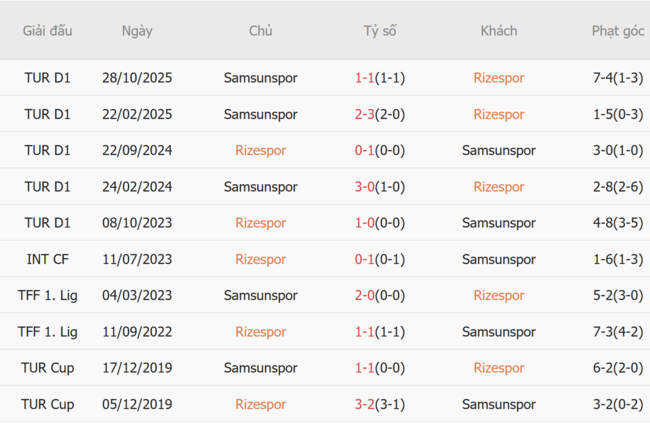Click the "Giải đấu" column header
The height and width of the screenshot is (425, 650).
pyautogui.click(x=48, y=31)
